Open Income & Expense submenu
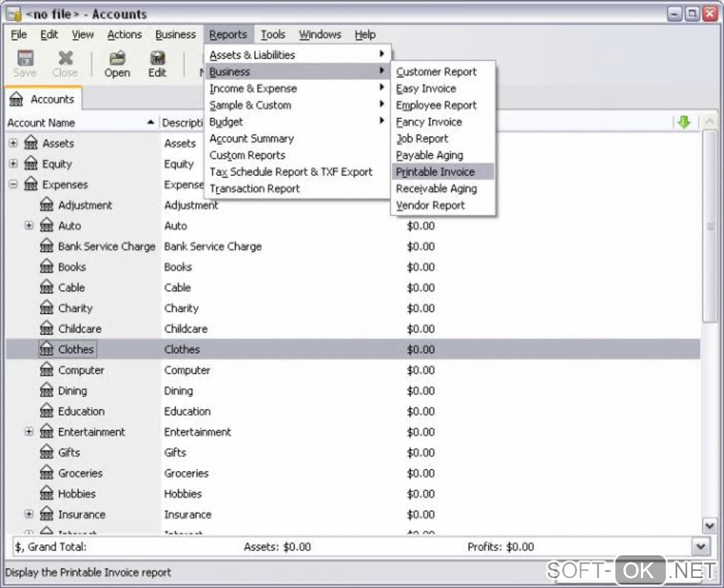The width and height of the screenshot is (724, 588). point(297,88)
